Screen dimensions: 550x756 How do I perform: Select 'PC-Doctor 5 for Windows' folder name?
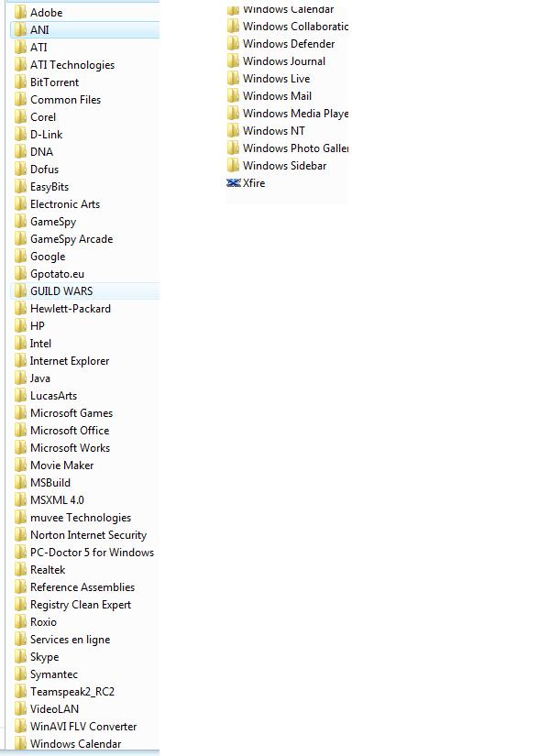93,552
